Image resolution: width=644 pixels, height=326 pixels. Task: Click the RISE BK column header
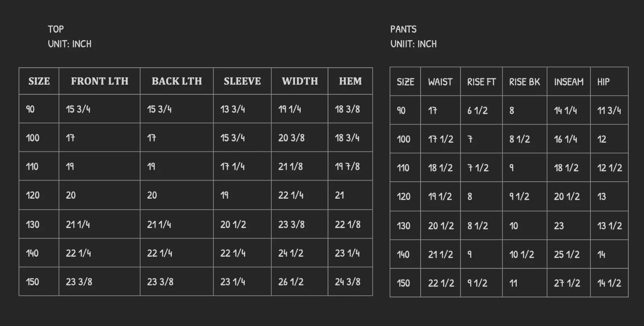tap(524, 82)
